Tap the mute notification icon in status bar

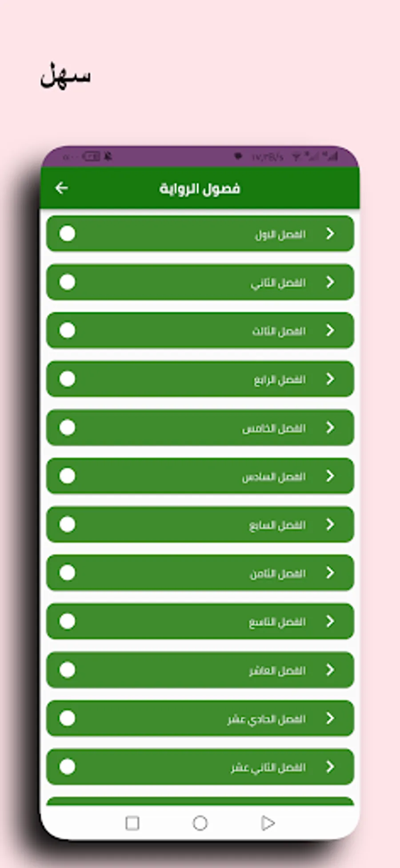coord(108,156)
